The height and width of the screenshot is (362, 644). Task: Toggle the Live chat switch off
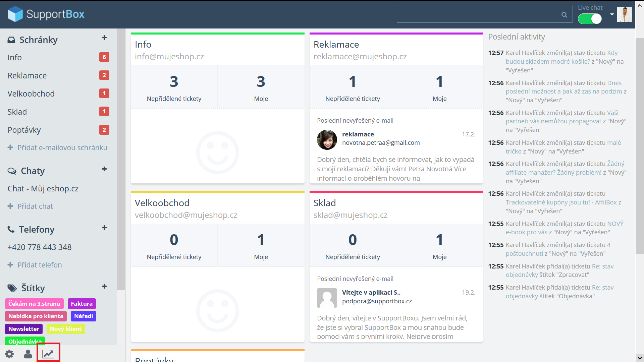[590, 19]
